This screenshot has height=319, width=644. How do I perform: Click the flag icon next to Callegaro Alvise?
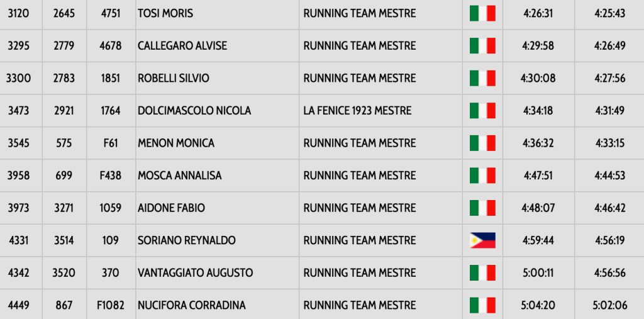pyautogui.click(x=482, y=46)
